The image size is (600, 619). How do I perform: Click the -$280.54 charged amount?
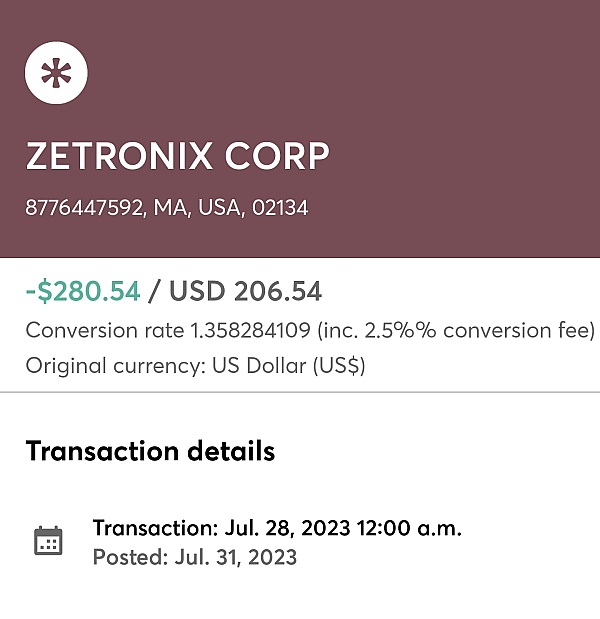[83, 291]
